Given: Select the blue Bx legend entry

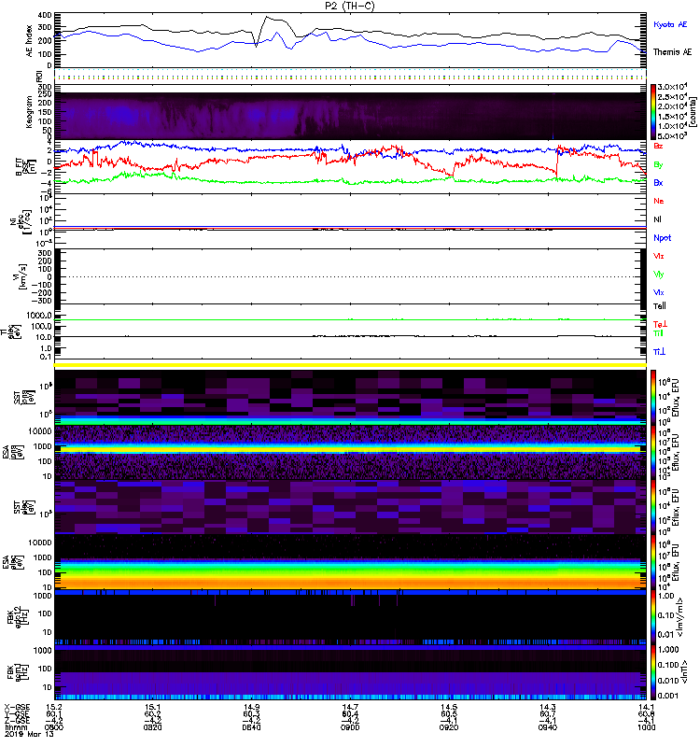Looking at the screenshot, I should (x=659, y=183).
